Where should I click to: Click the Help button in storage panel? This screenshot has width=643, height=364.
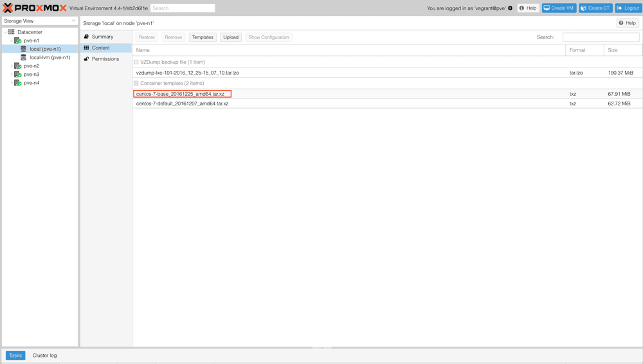tap(628, 23)
